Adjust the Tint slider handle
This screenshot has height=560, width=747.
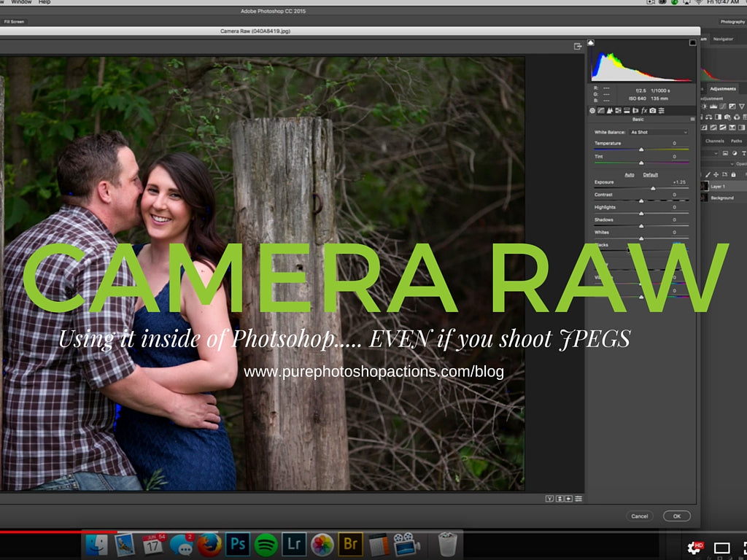click(641, 163)
